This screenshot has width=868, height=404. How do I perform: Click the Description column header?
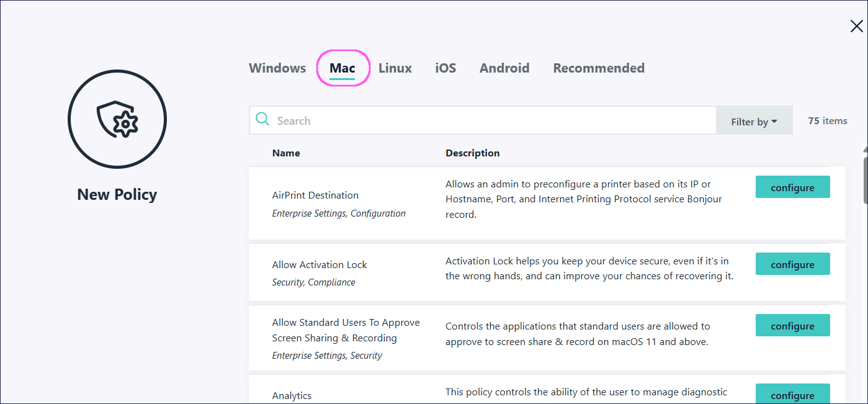click(x=472, y=153)
